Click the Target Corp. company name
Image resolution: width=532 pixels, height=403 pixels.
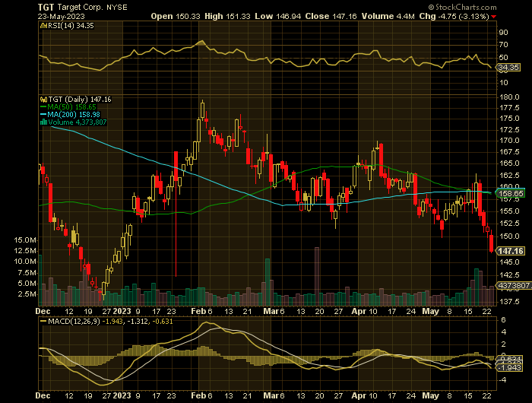(81, 7)
